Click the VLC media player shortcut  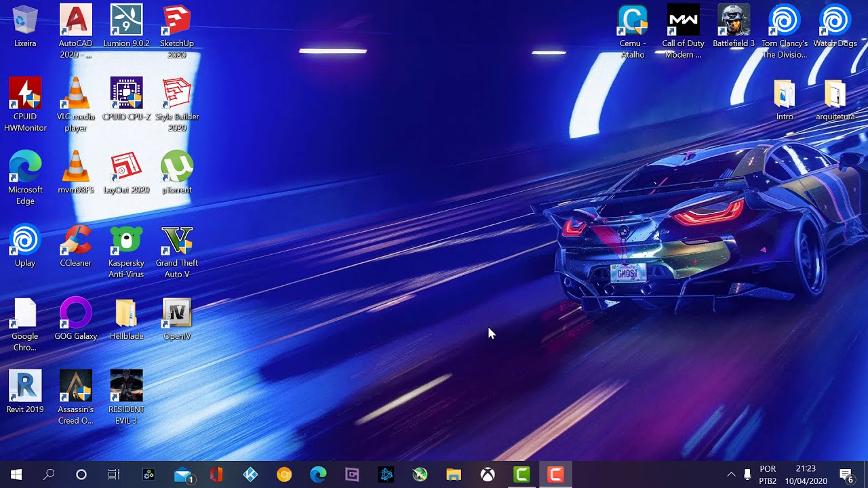click(76, 104)
